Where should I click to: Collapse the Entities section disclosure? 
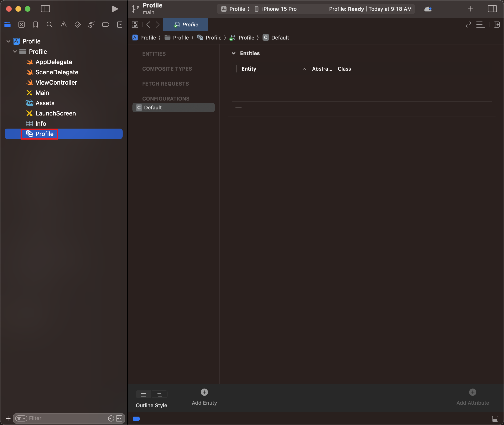(234, 53)
